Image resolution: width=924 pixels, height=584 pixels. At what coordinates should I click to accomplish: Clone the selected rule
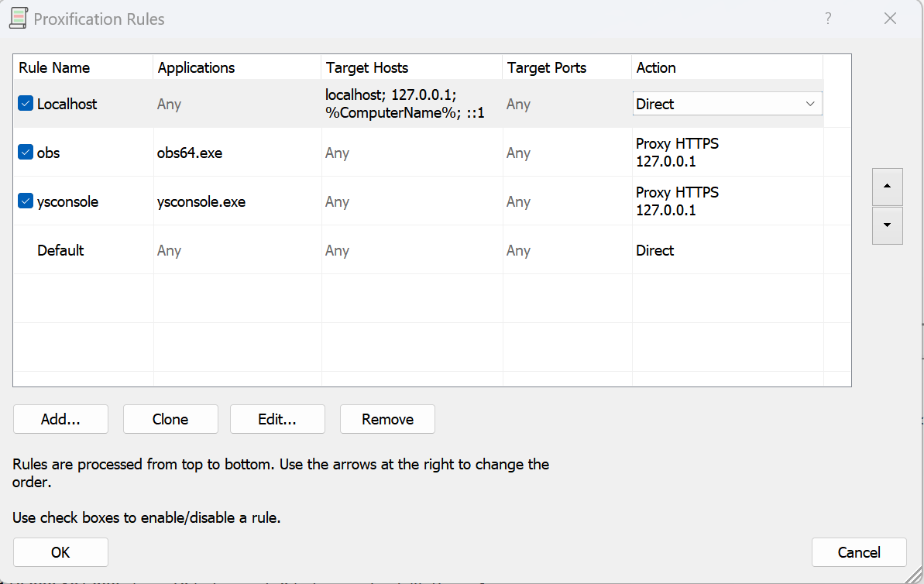170,419
